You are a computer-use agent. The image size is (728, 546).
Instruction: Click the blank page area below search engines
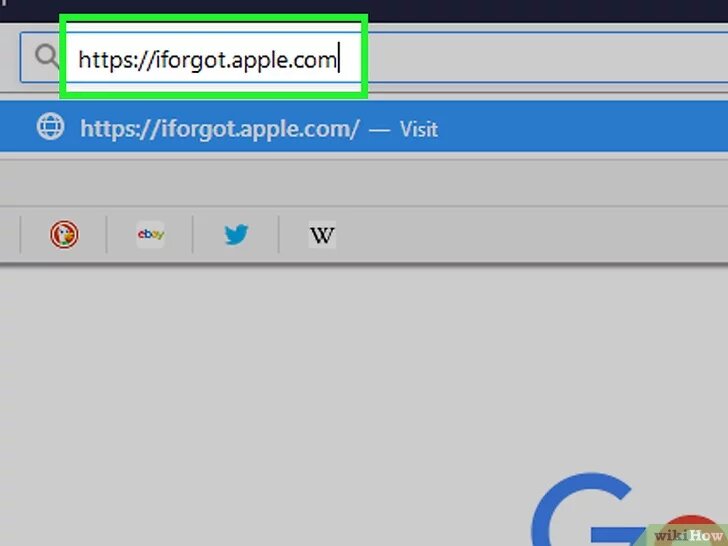[x=279, y=371]
